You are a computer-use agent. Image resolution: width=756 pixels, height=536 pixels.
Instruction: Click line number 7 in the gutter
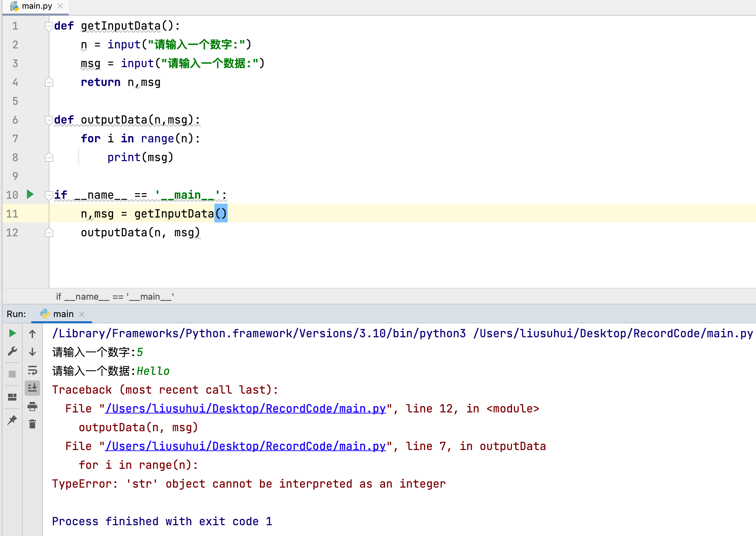(15, 139)
